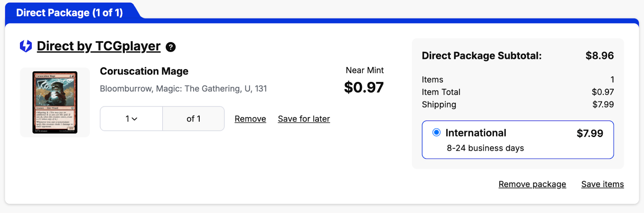This screenshot has width=644, height=213.
Task: Remove Coruscation Mage from the cart
Action: pos(250,119)
